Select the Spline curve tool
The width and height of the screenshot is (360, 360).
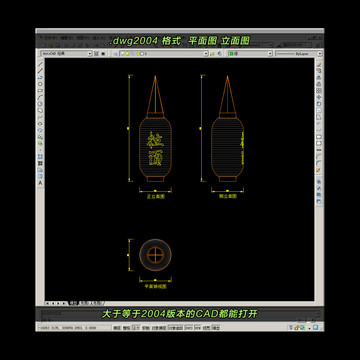[x=40, y=117]
